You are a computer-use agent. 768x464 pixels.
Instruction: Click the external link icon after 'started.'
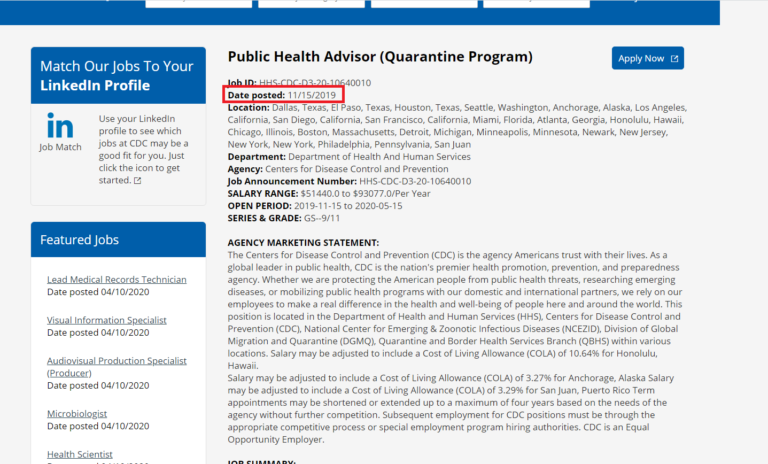[137, 181]
